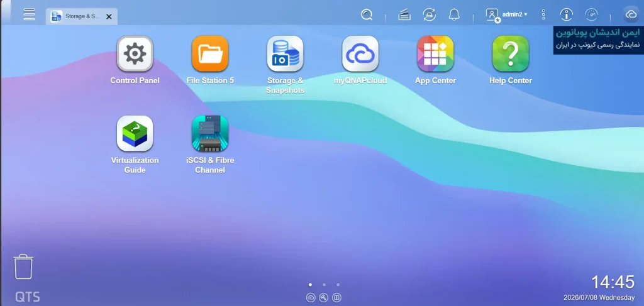Open the Control Panel app
The height and width of the screenshot is (306, 644).
pos(135,54)
